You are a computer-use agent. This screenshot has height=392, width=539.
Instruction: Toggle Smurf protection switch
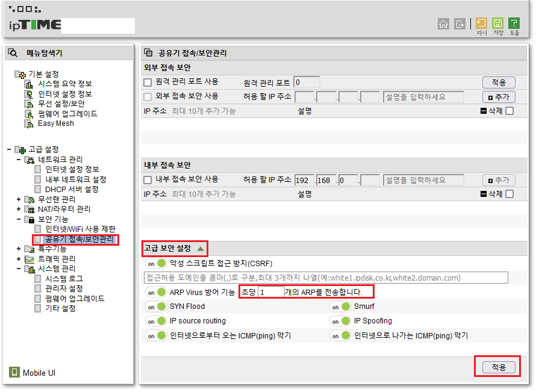(x=340, y=307)
